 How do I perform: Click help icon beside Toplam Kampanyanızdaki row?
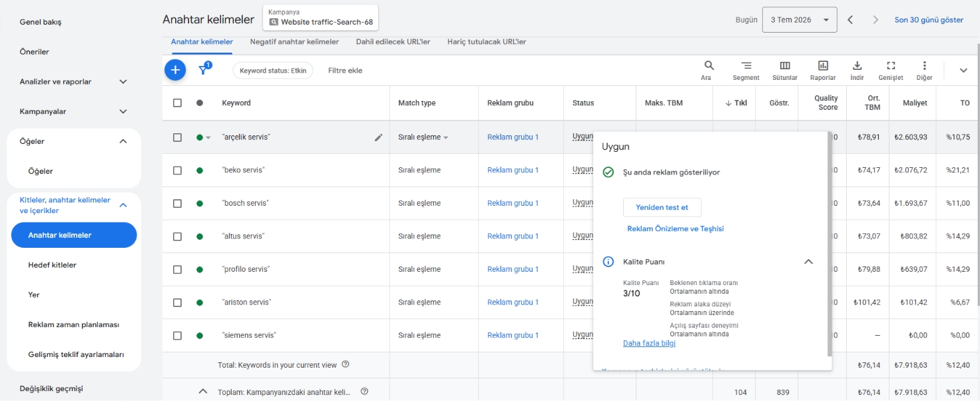tap(364, 391)
